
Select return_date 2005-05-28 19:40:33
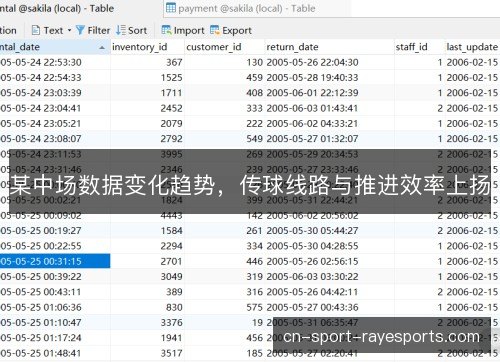click(x=329, y=78)
